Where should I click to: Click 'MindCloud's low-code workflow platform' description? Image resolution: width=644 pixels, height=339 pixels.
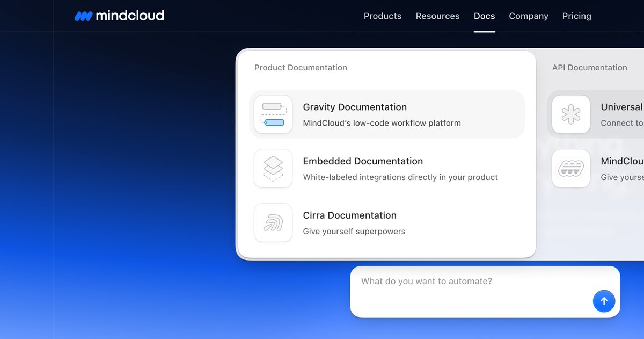(382, 123)
